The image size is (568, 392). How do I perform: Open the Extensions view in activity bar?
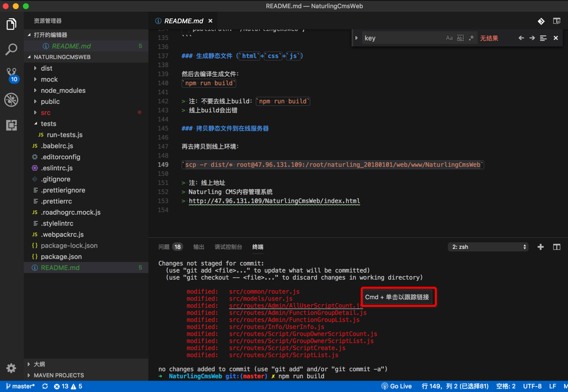(x=11, y=125)
